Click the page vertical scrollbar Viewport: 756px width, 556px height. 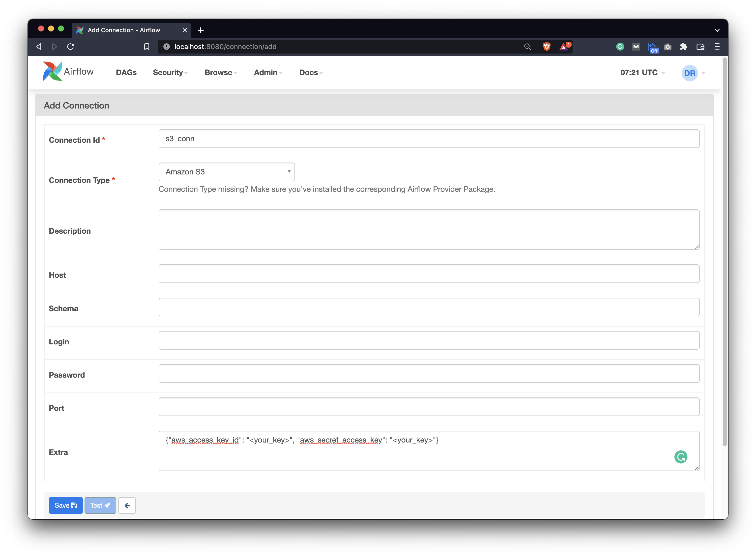(x=724, y=252)
